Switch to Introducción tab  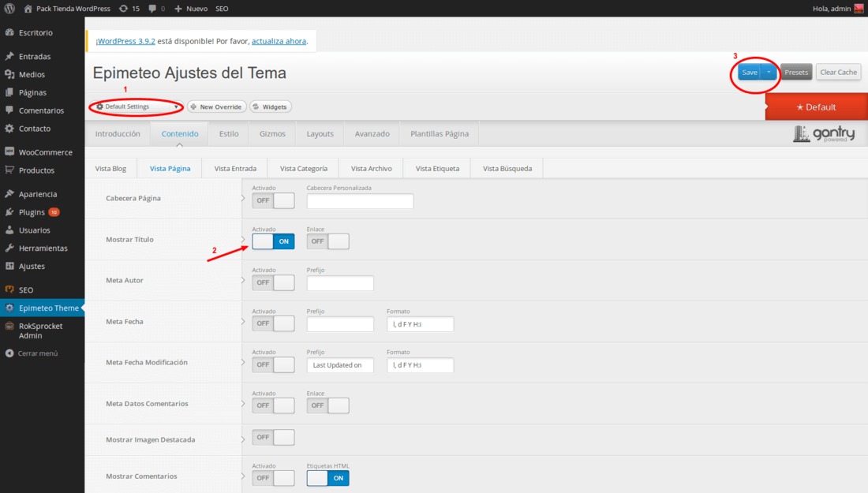118,134
